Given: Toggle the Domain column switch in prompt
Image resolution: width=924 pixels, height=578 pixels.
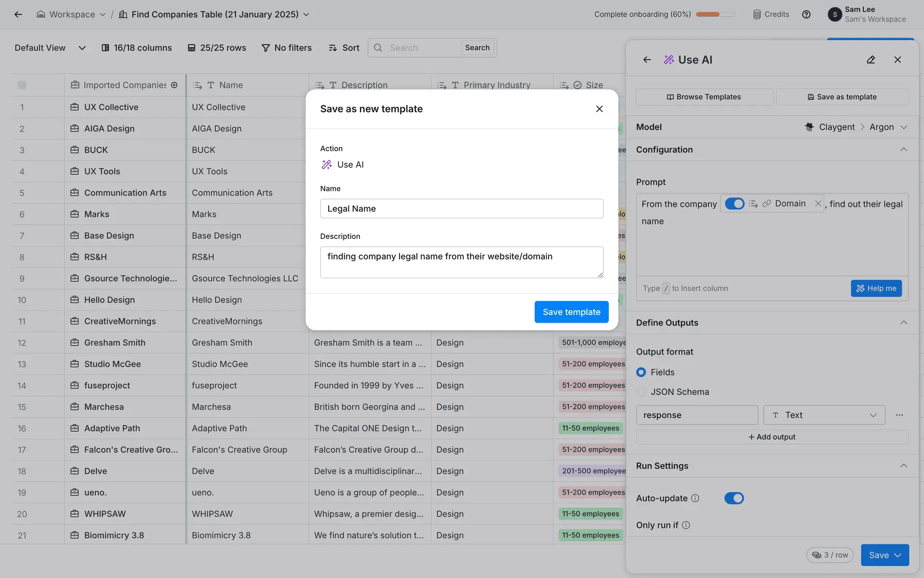Looking at the screenshot, I should tap(734, 204).
